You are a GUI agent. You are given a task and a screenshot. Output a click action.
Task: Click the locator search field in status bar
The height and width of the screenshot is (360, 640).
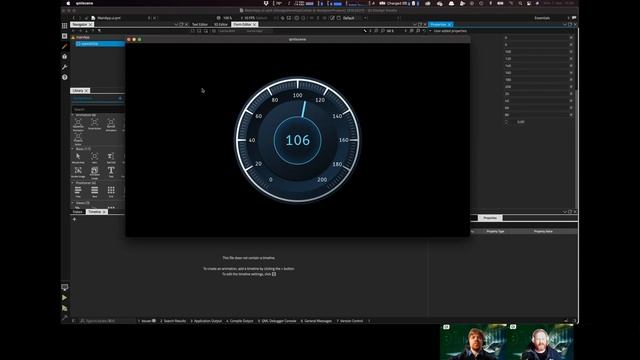(x=108, y=321)
